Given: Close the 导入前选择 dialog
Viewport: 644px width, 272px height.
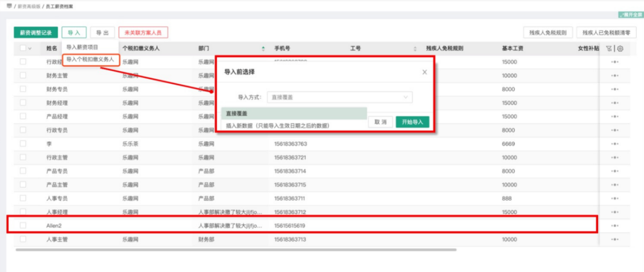Looking at the screenshot, I should pos(424,72).
